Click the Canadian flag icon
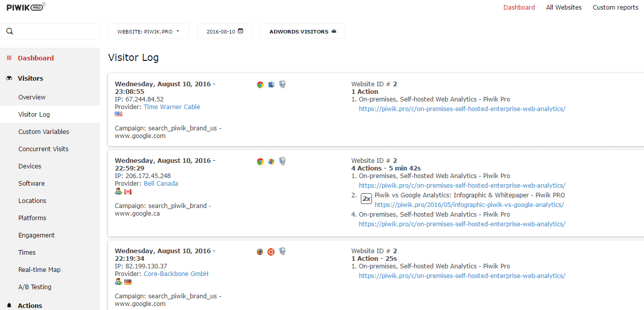 coord(128,191)
